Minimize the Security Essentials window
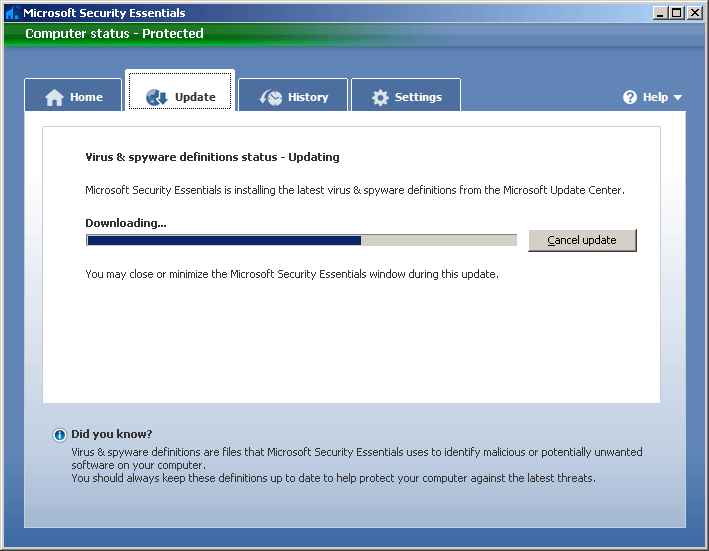This screenshot has height=551, width=709. pos(661,13)
